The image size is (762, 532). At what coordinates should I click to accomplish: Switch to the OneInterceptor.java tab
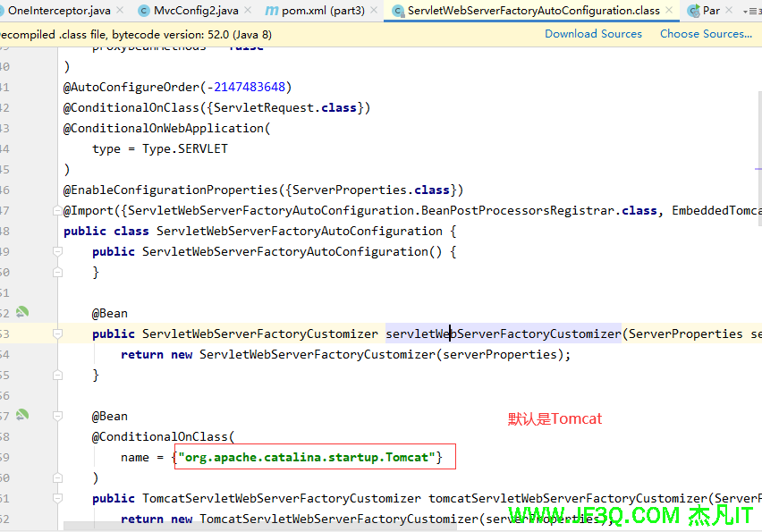[59, 11]
